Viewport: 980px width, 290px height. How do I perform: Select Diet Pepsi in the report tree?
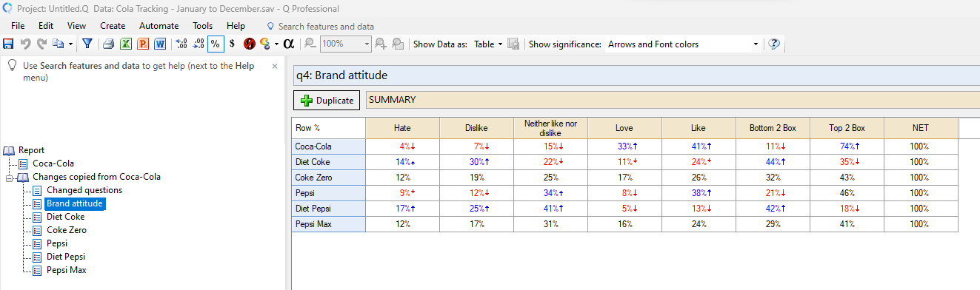pyautogui.click(x=66, y=257)
